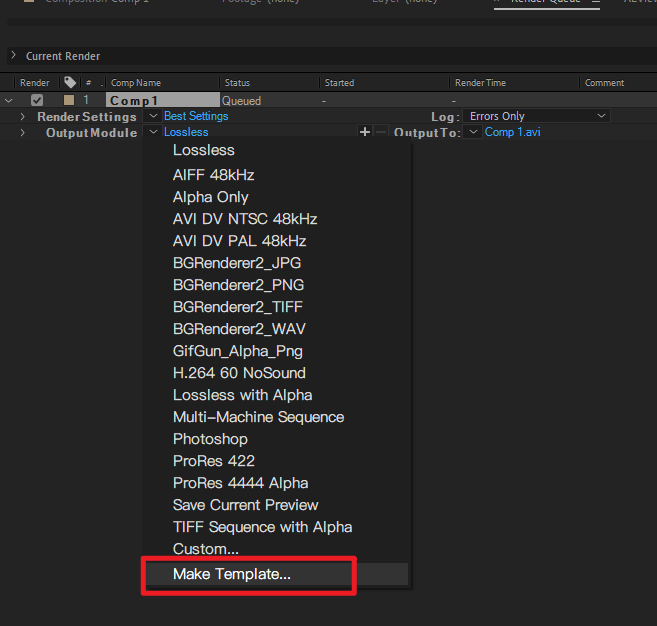Image resolution: width=657 pixels, height=626 pixels.
Task: Choose Custom... in the output module menu
Action: [x=206, y=549]
